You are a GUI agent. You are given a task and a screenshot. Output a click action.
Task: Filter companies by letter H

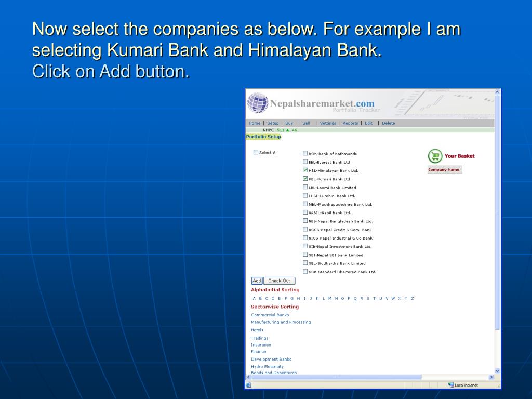298,299
